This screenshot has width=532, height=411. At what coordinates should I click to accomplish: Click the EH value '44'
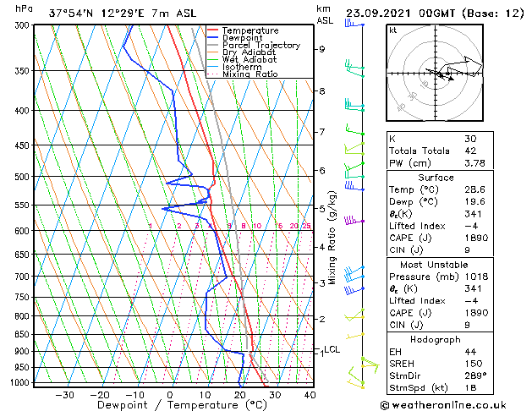470,352
